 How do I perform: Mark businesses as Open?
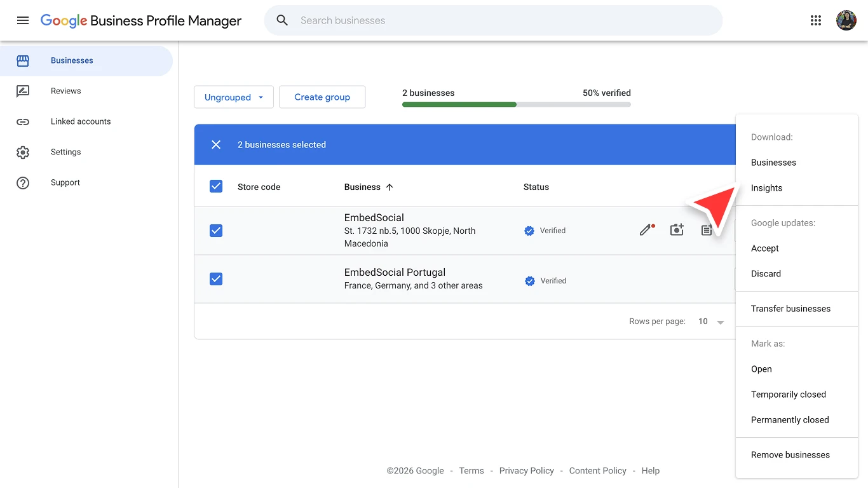797,369
